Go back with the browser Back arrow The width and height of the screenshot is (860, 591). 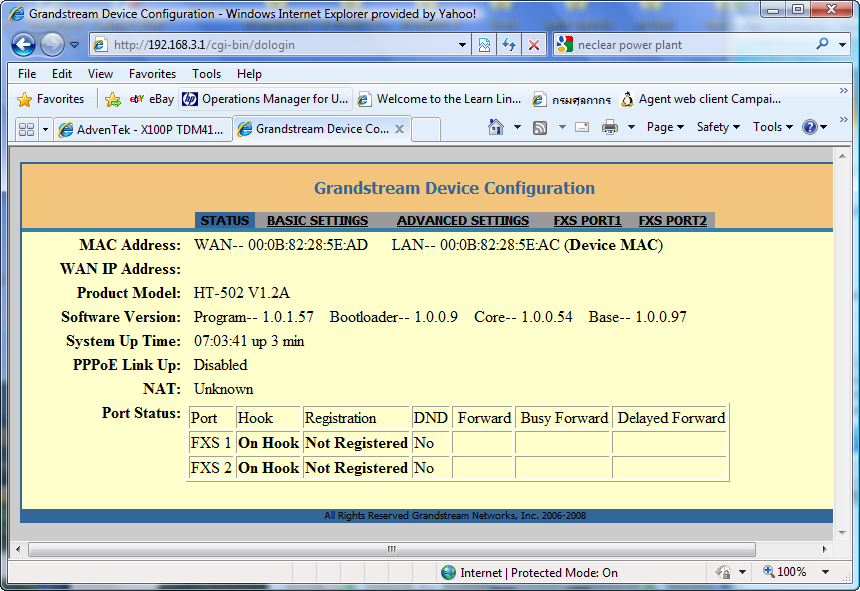24,45
